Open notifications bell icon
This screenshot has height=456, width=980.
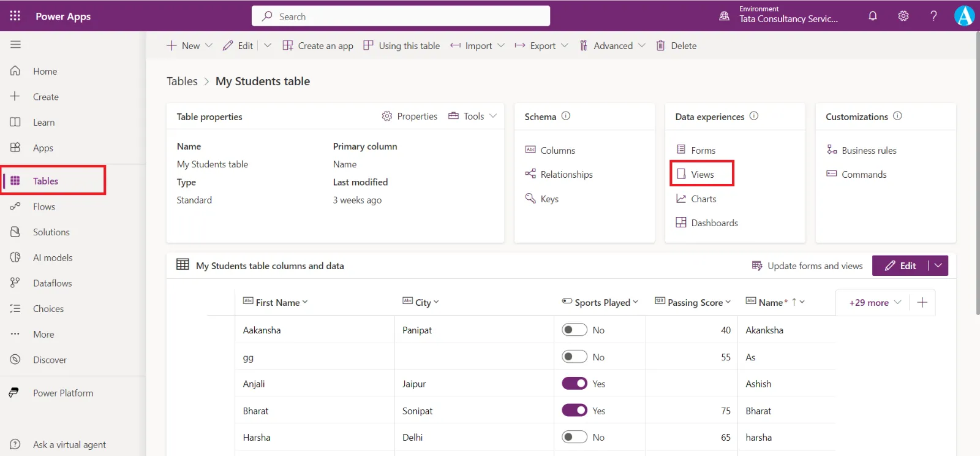pyautogui.click(x=873, y=16)
